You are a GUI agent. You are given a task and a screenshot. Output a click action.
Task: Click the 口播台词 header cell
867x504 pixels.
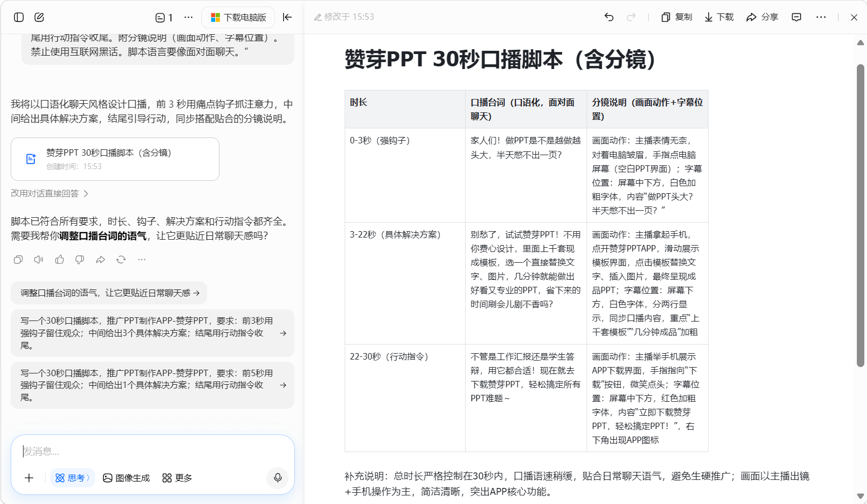coord(526,109)
